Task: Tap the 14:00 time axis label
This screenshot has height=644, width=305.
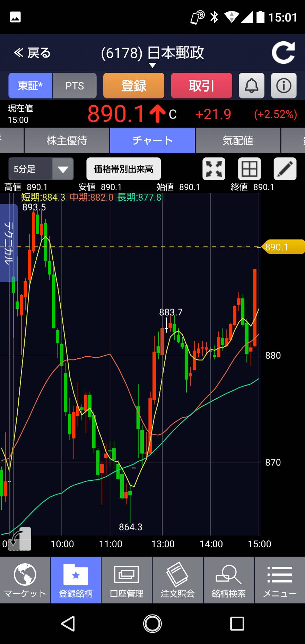Action: tap(211, 544)
